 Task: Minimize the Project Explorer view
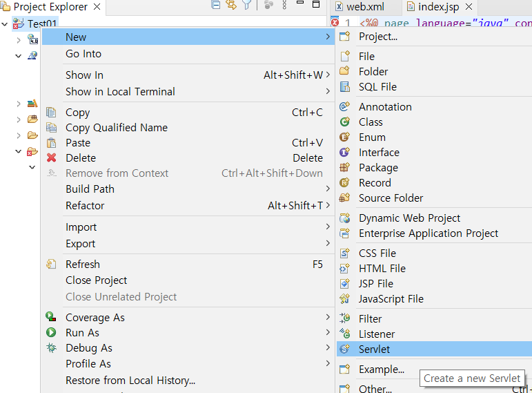300,3
